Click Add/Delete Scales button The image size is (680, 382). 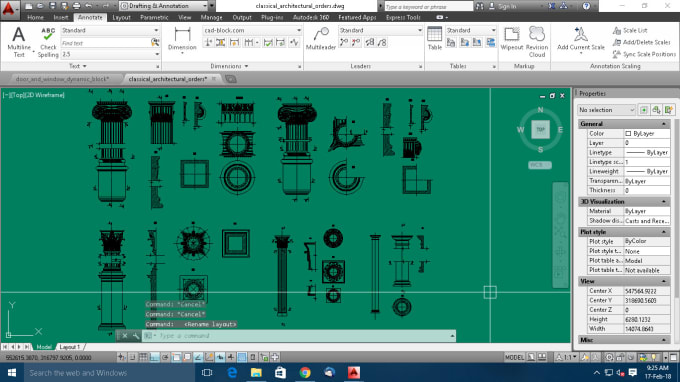pyautogui.click(x=641, y=42)
